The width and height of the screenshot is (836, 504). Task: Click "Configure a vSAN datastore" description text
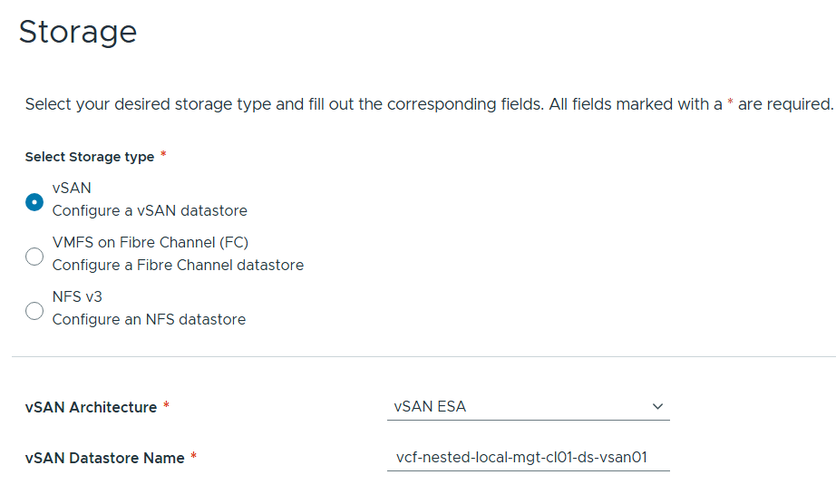tap(150, 210)
